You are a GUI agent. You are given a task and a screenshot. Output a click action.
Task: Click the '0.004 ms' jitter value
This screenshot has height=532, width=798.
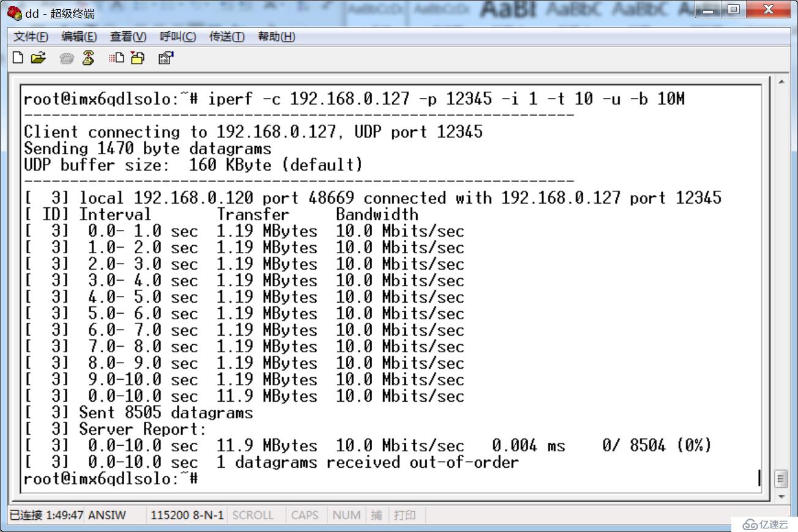pos(529,446)
